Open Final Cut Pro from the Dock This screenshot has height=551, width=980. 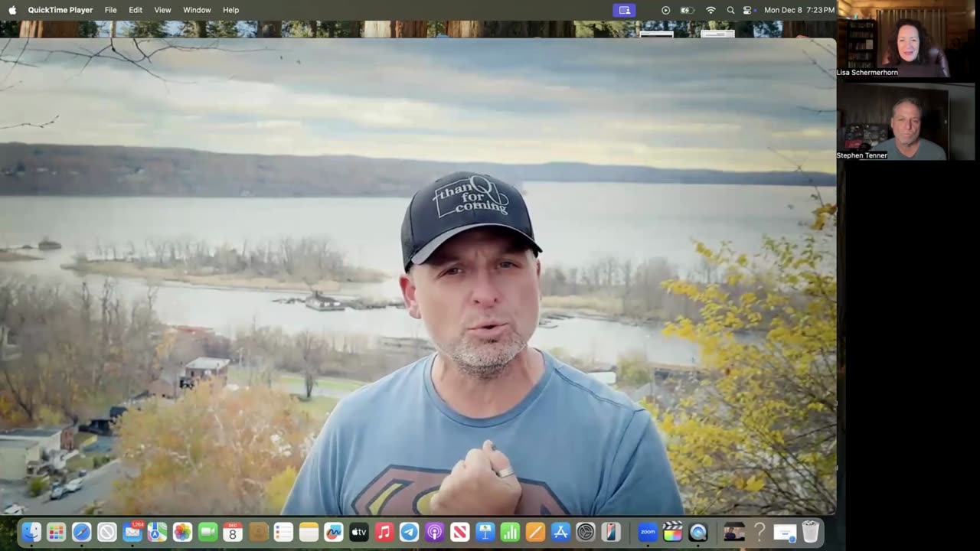(673, 532)
